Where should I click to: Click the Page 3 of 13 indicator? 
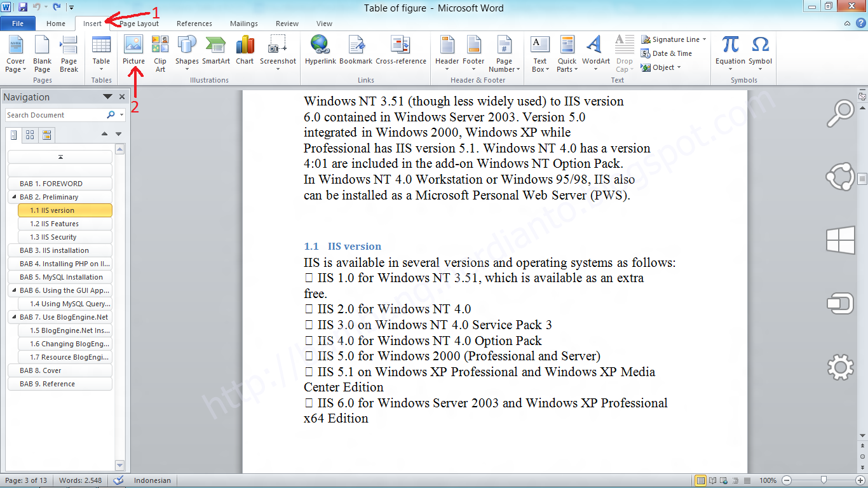pyautogui.click(x=26, y=480)
